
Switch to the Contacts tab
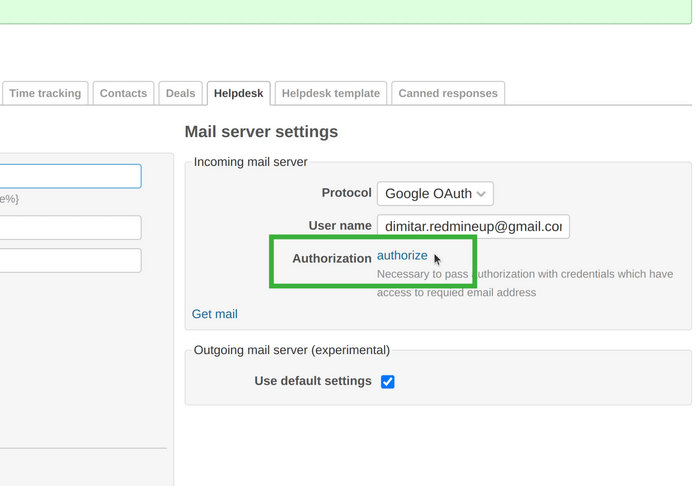pos(123,93)
